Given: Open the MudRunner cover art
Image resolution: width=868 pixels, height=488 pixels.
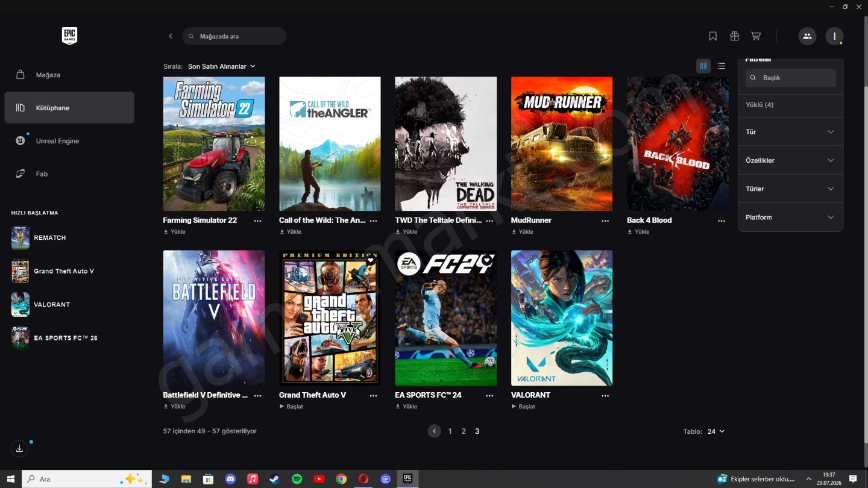Looking at the screenshot, I should 562,144.
